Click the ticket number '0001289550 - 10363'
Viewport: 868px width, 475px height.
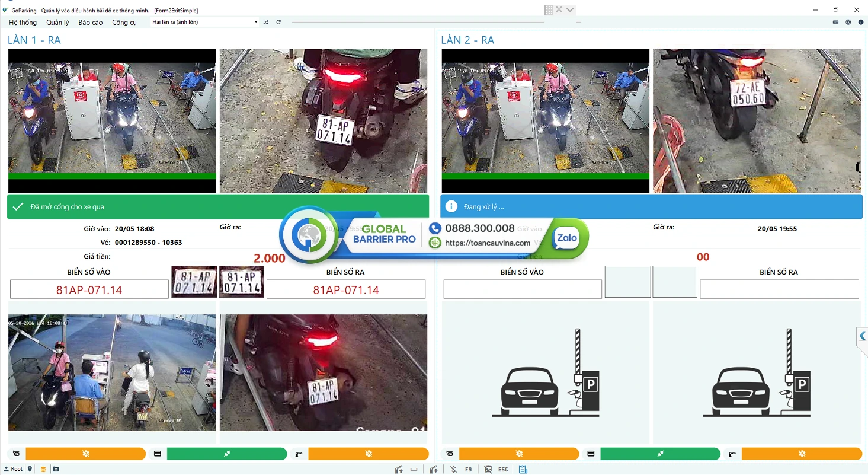pyautogui.click(x=149, y=243)
